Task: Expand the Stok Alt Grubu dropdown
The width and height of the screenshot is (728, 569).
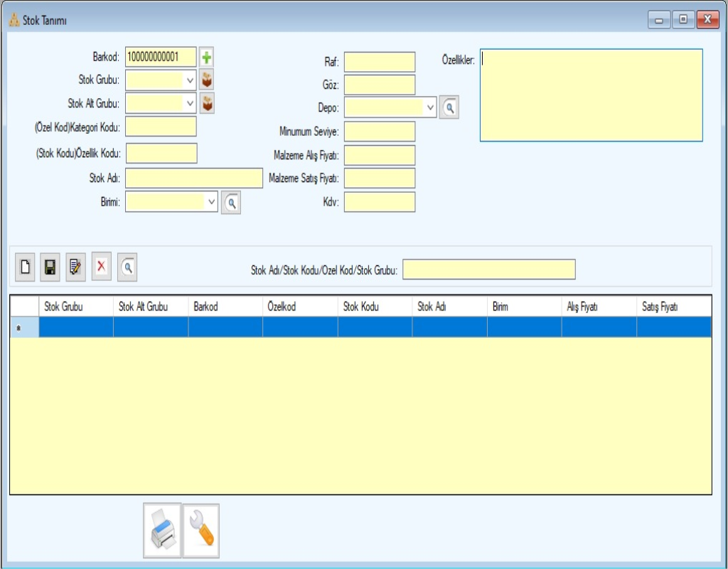Action: 190,104
